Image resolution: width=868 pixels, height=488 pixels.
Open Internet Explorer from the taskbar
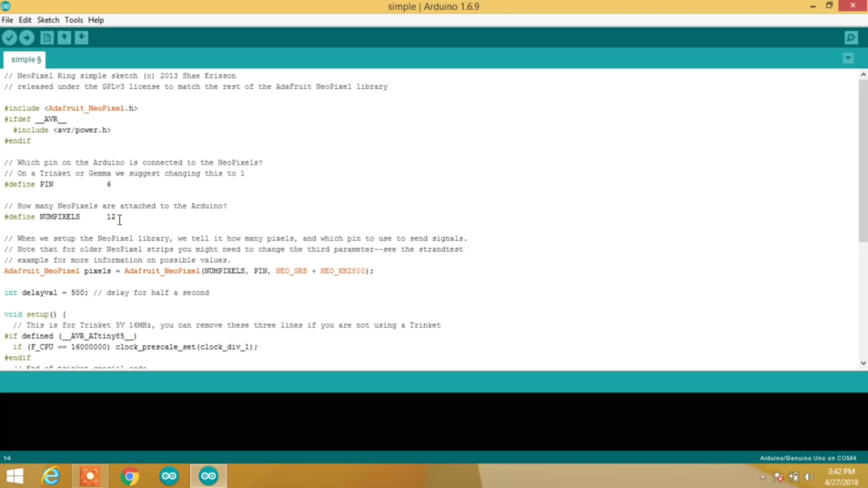(51, 476)
